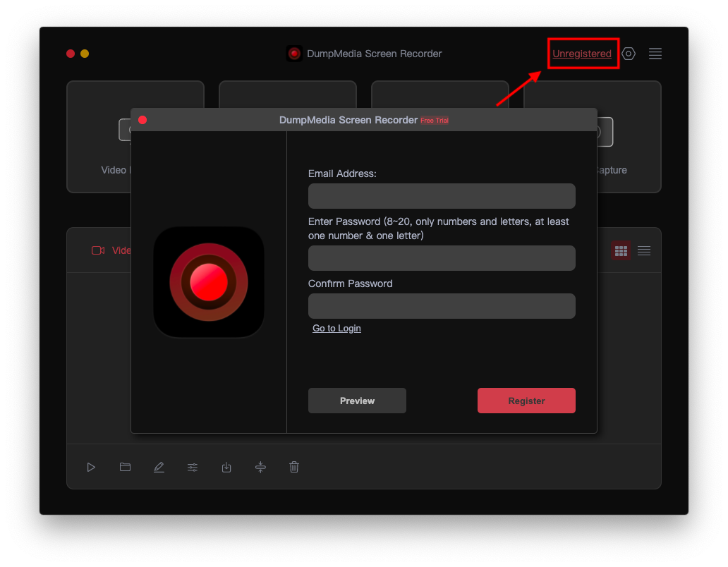Click the red Register button
The height and width of the screenshot is (567, 728).
[x=526, y=401]
